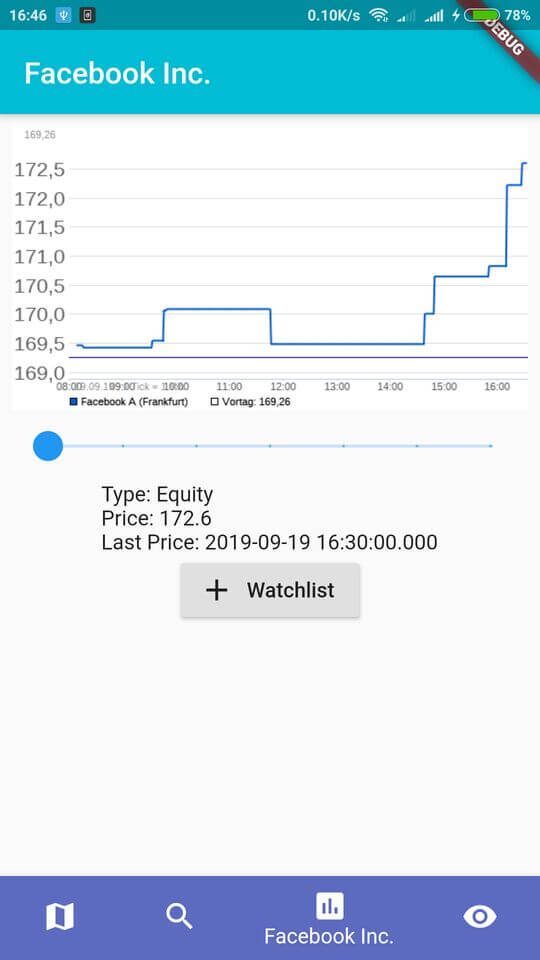Viewport: 540px width, 960px height.
Task: Tap the USB notification icon
Action: [x=64, y=15]
